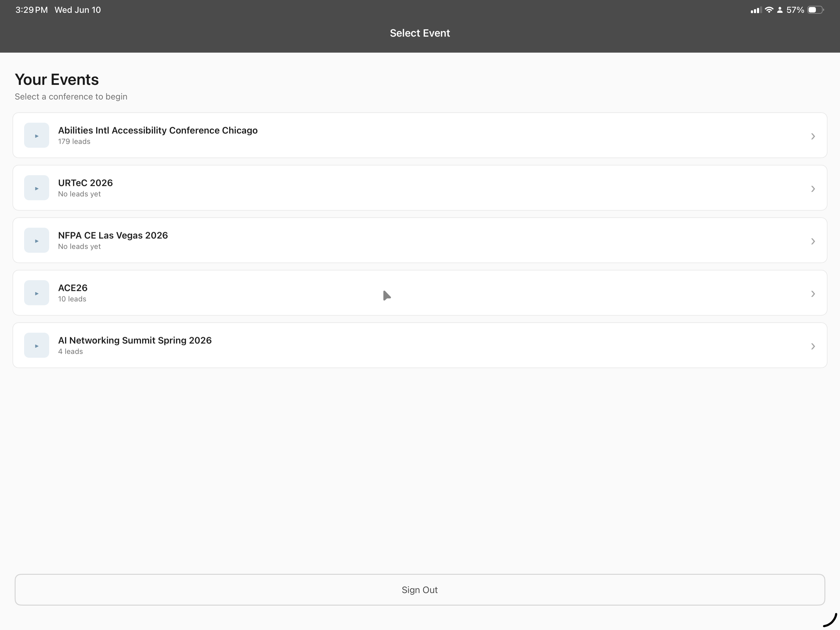This screenshot has width=840, height=630.
Task: Click 'No leads yet' under URTeC 2026
Action: pyautogui.click(x=79, y=194)
